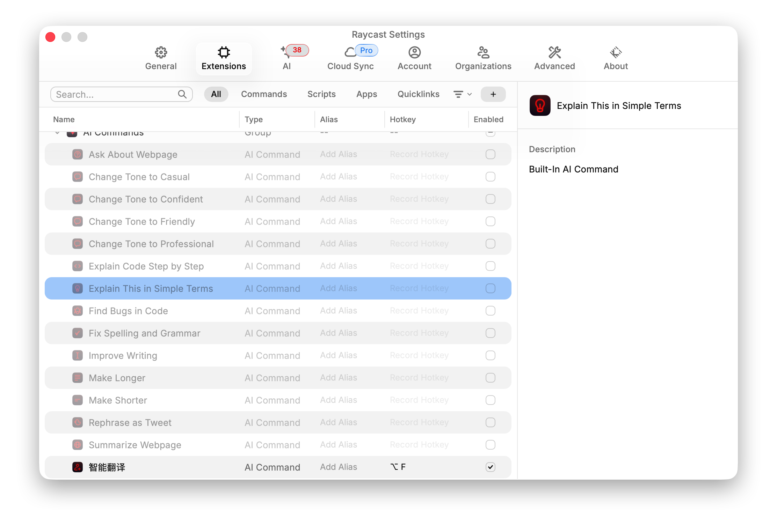Click the plus add button

[x=493, y=94]
